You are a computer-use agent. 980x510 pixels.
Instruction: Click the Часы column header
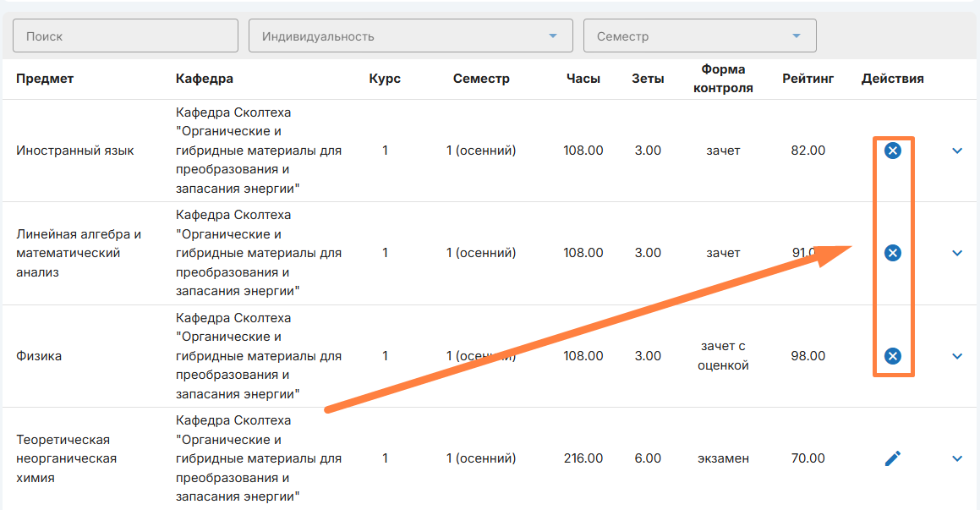click(583, 79)
